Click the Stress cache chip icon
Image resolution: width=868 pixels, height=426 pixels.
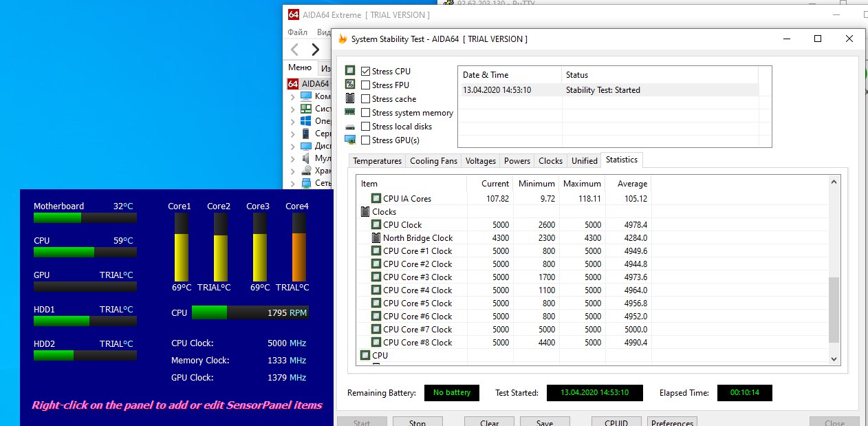pos(350,98)
